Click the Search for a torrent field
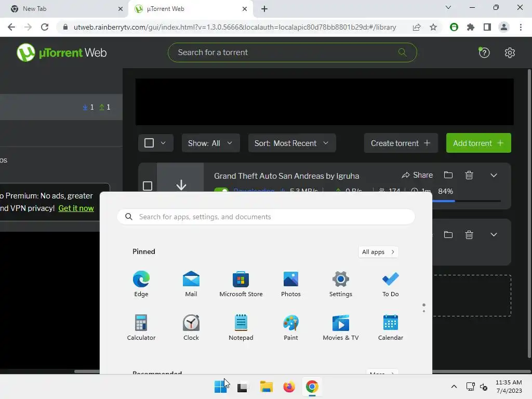Viewport: 532px width, 399px height. coord(292,52)
